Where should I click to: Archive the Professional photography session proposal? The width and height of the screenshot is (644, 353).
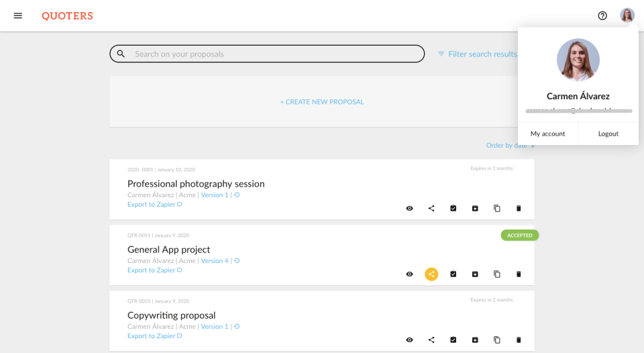pos(475,209)
